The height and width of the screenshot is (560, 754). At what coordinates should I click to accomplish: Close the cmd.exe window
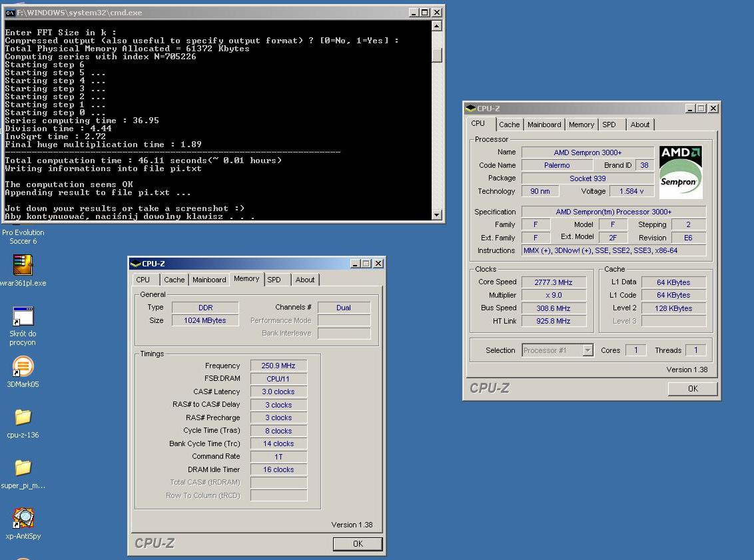(x=437, y=13)
